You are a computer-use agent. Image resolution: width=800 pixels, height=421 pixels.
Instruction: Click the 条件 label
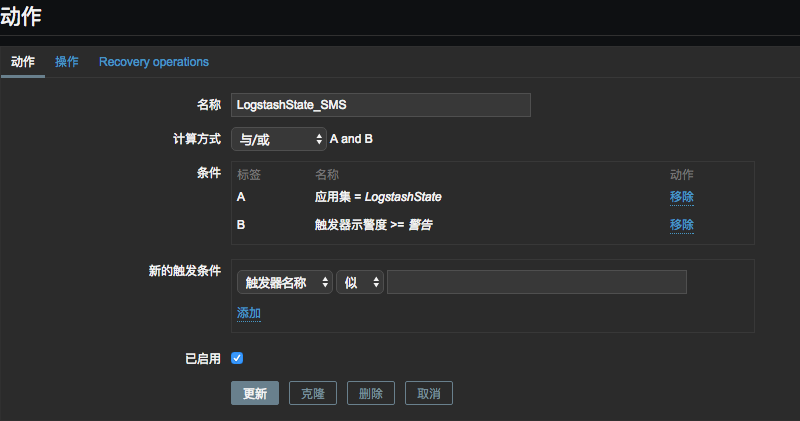(x=209, y=173)
